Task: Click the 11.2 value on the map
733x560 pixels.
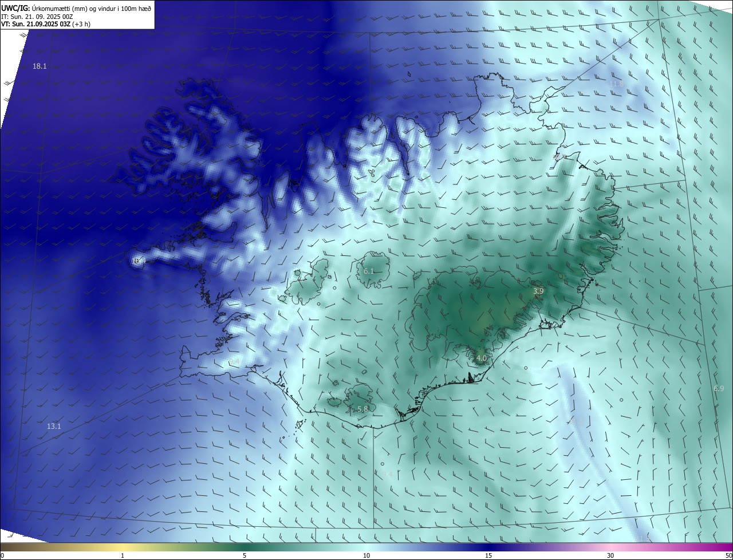Action: coord(577,421)
